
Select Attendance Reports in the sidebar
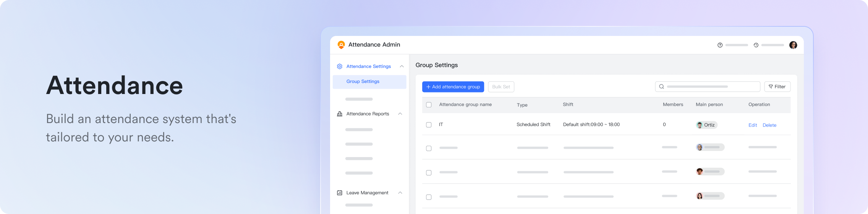pyautogui.click(x=368, y=114)
